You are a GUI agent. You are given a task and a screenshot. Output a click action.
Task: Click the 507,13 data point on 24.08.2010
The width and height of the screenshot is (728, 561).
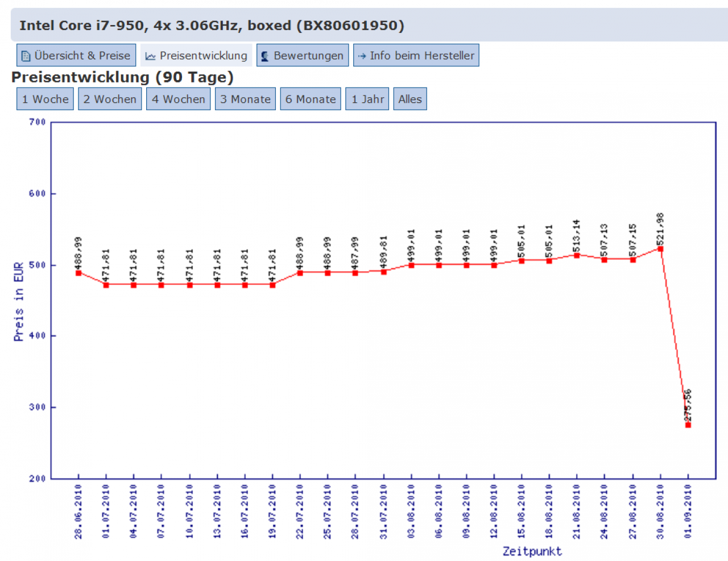point(604,260)
